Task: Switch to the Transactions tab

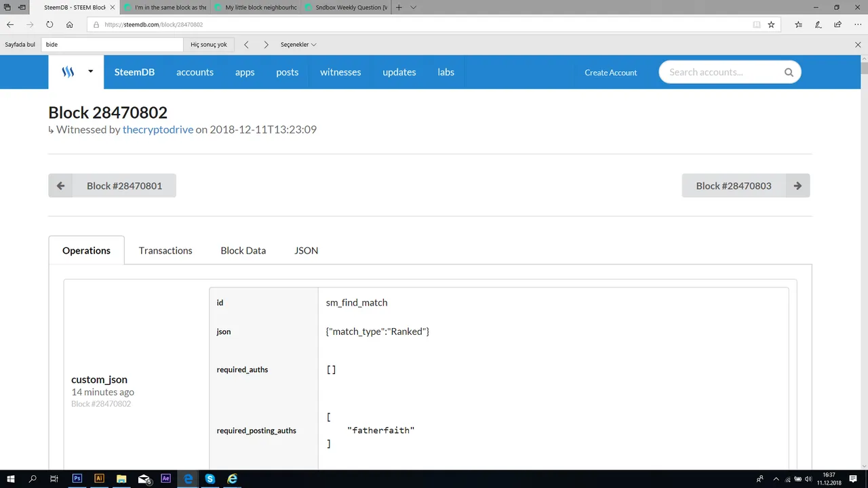Action: [x=165, y=250]
